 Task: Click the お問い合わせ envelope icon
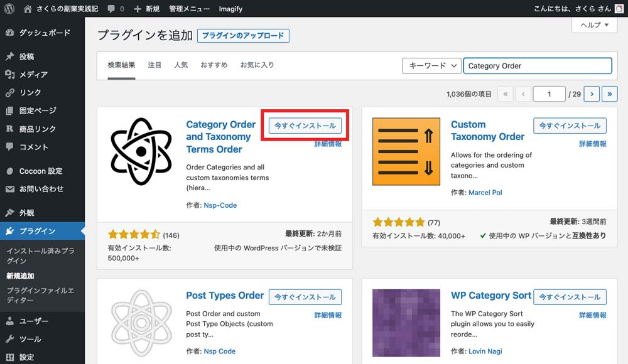(10, 189)
